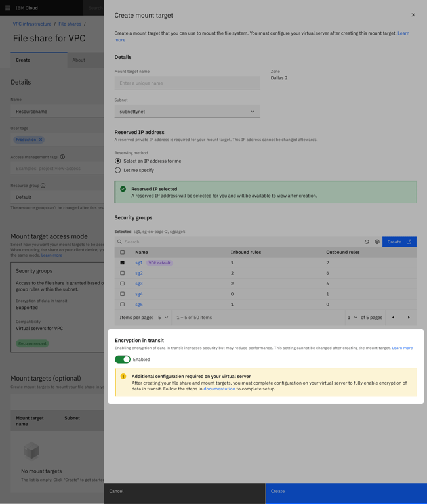Focus the Resourcename name field
427x504 pixels.
point(57,111)
